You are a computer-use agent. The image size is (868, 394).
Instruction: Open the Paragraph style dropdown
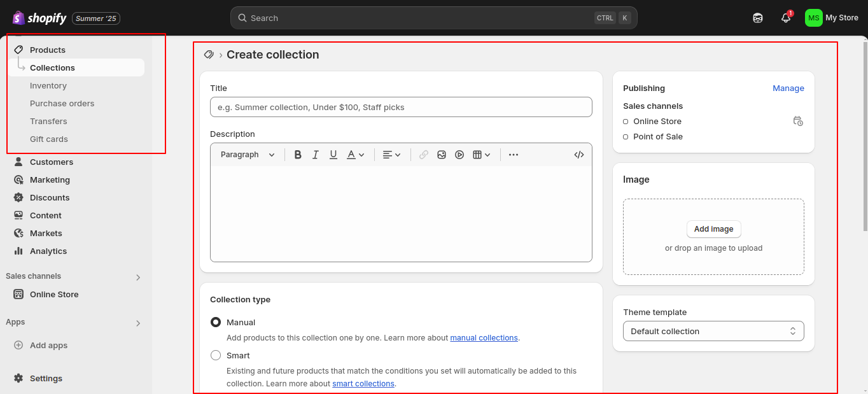tap(248, 155)
